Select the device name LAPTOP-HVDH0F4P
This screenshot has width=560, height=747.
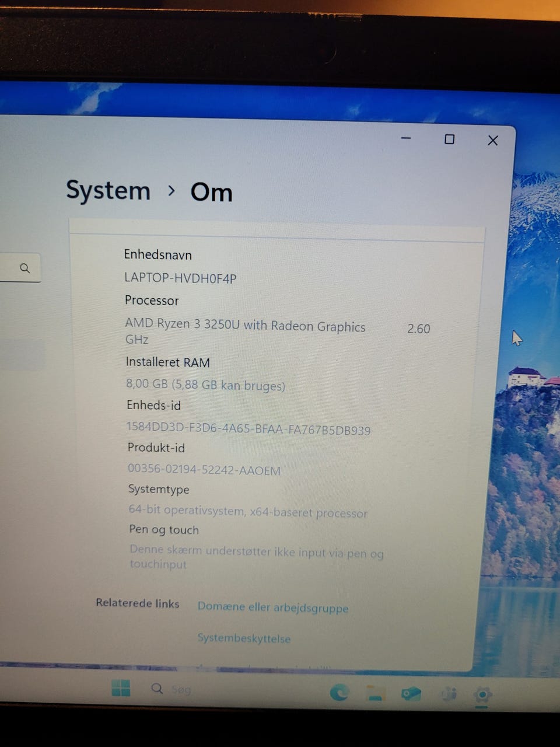click(180, 278)
